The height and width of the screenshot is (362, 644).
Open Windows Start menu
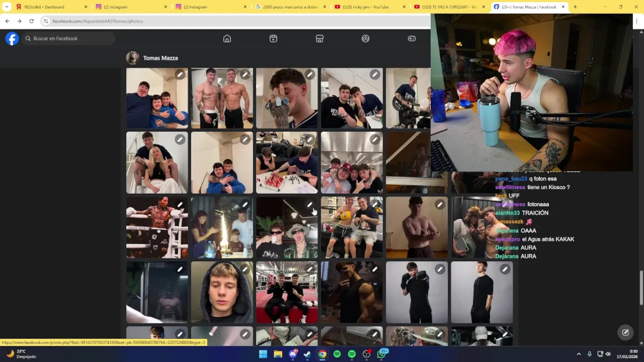(263, 354)
